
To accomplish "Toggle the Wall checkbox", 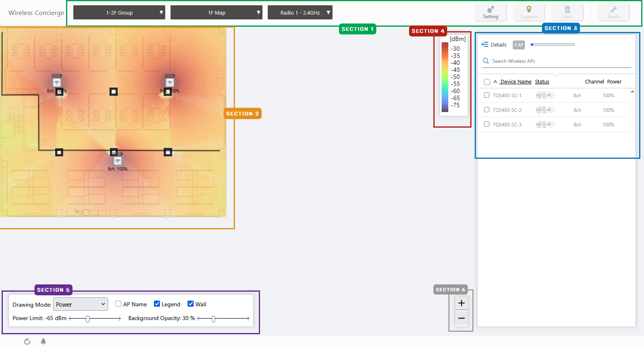I will 191,304.
